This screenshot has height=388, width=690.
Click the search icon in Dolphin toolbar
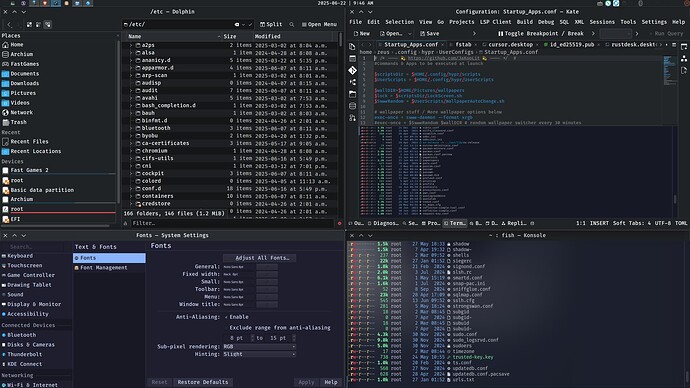click(x=291, y=24)
